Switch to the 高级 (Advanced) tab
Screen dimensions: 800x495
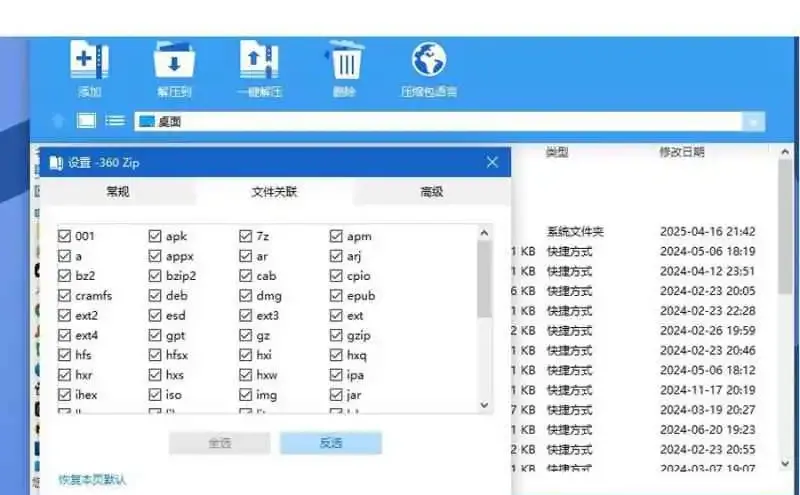click(432, 192)
